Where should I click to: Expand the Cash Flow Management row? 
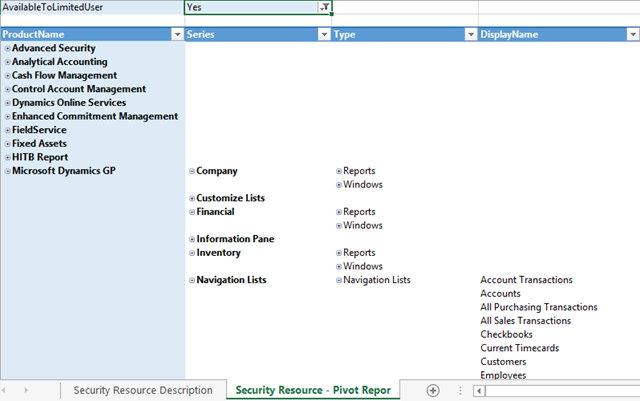click(7, 76)
